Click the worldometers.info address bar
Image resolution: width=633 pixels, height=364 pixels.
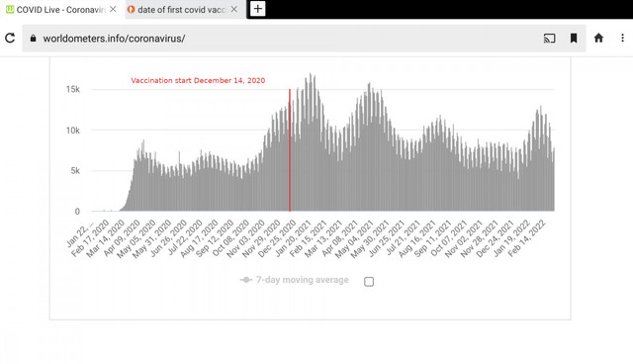(x=304, y=39)
